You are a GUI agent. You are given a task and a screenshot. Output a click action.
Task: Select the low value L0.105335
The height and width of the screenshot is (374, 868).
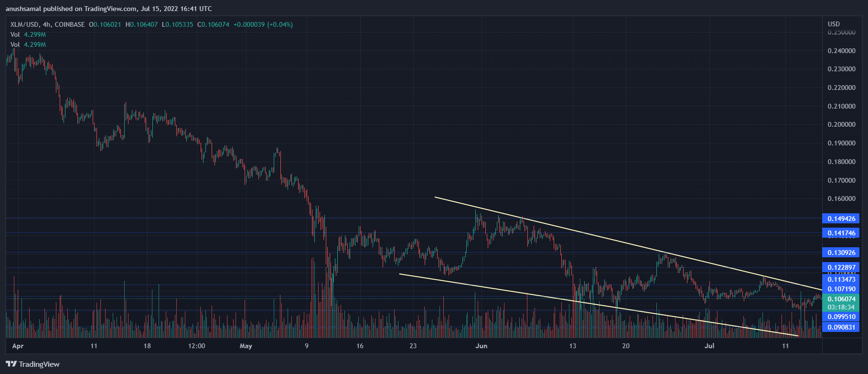pyautogui.click(x=178, y=24)
